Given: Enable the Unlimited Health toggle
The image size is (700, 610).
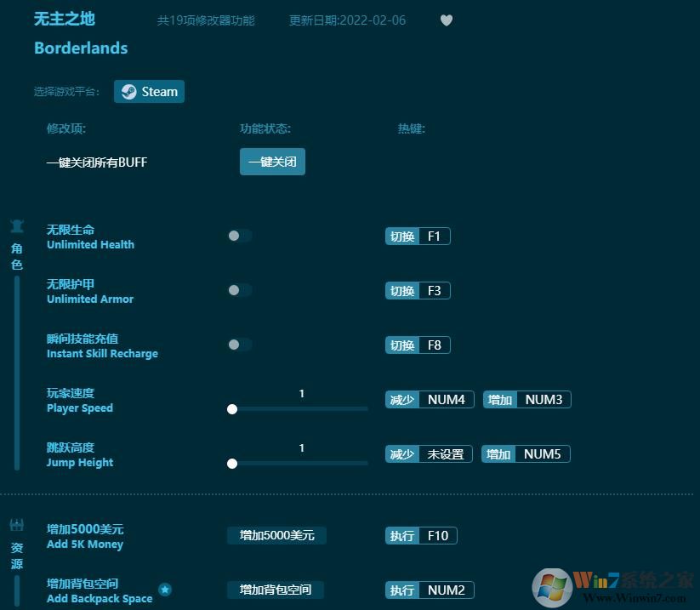Looking at the screenshot, I should point(239,236).
